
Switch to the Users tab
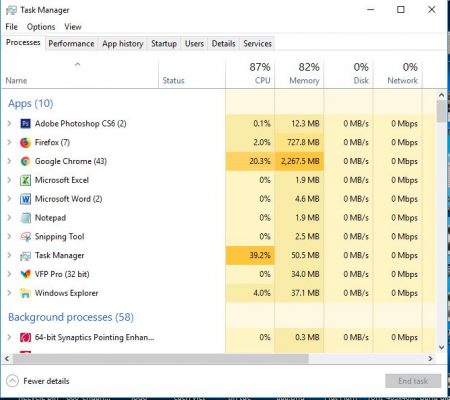194,44
